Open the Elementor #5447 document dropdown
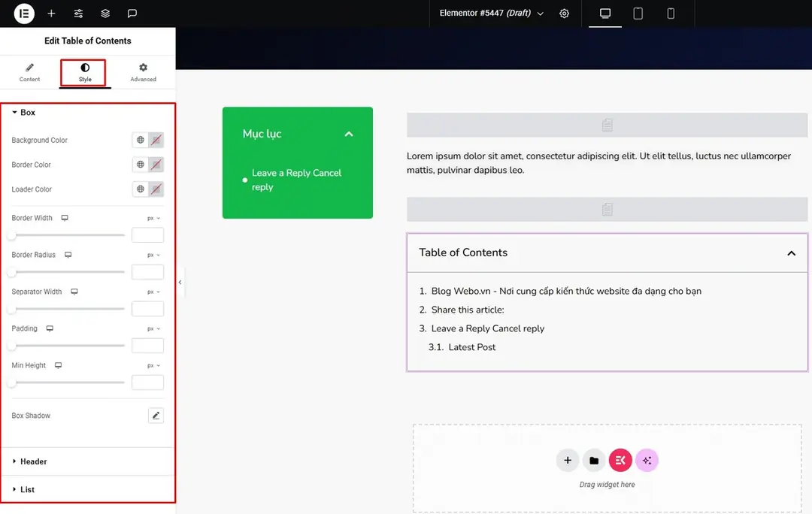This screenshot has width=812, height=514. click(x=491, y=14)
